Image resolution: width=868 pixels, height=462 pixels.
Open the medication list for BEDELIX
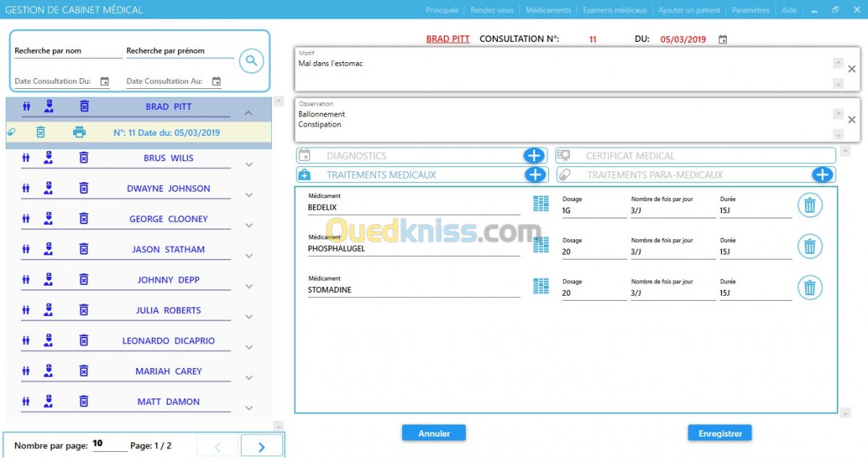click(540, 203)
